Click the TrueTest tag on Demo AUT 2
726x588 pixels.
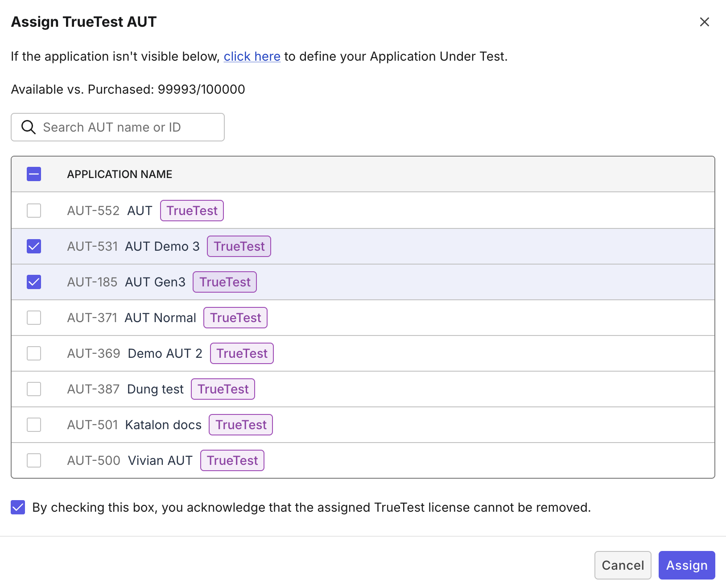(242, 353)
